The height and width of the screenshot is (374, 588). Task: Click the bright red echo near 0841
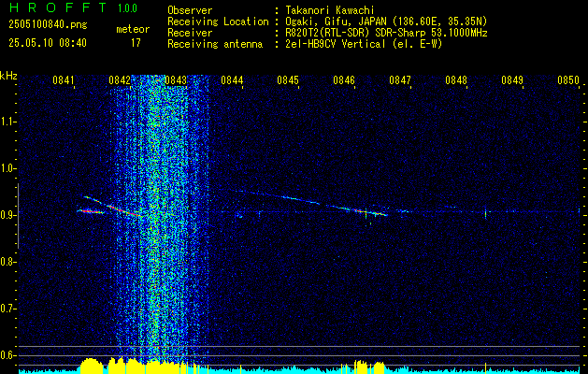coord(91,211)
